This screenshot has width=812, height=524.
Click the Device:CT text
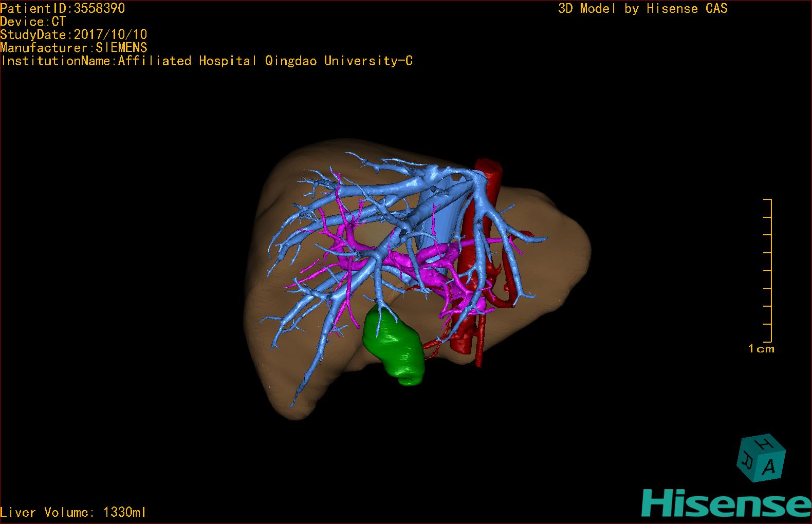(x=33, y=22)
